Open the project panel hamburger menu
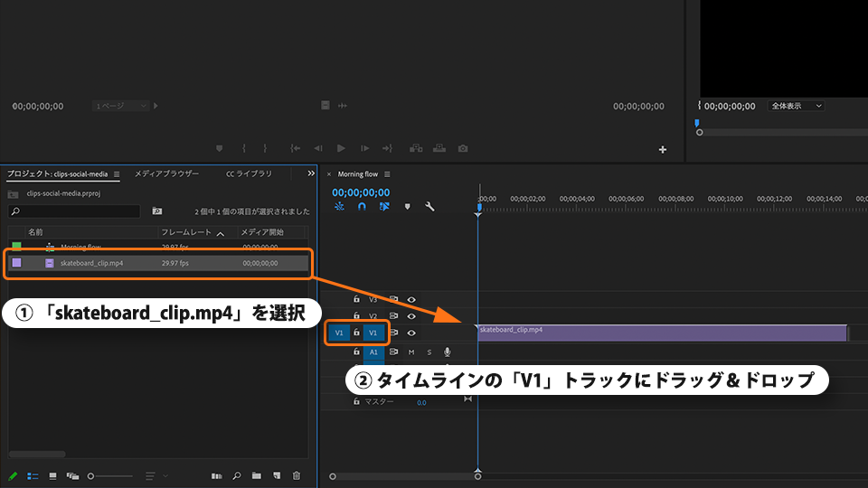Viewport: 868px width, 488px height. (x=117, y=174)
